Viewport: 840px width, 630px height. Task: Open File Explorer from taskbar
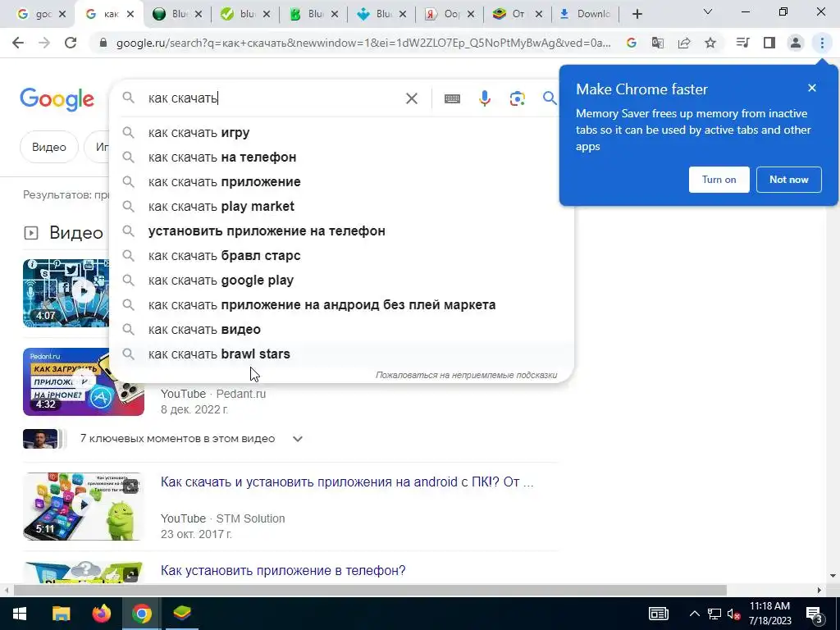[x=61, y=614]
